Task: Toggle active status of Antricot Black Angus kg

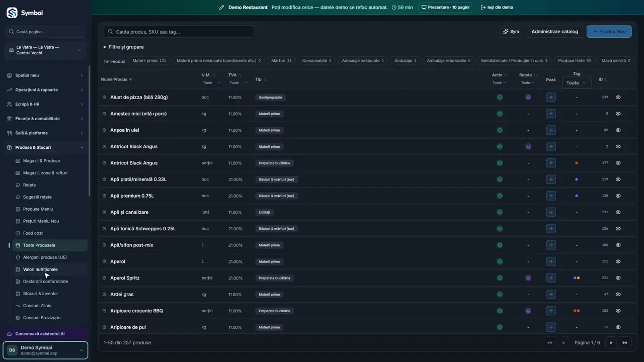Action: click(x=500, y=146)
